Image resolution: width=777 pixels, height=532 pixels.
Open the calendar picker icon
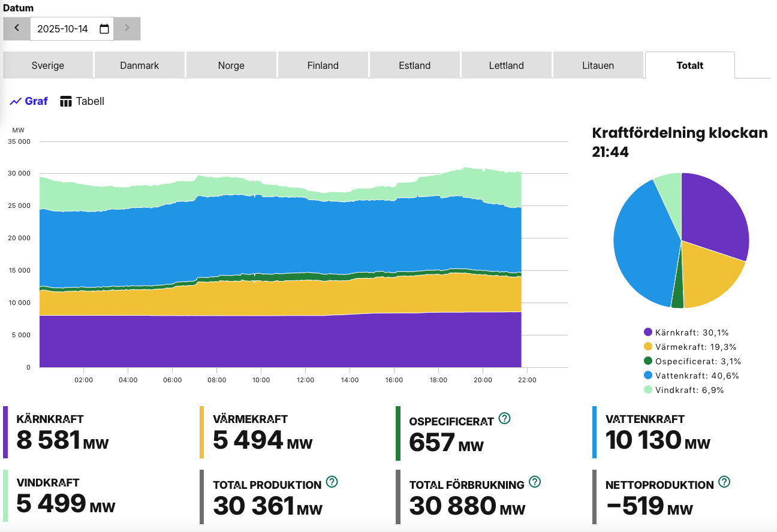(x=104, y=29)
